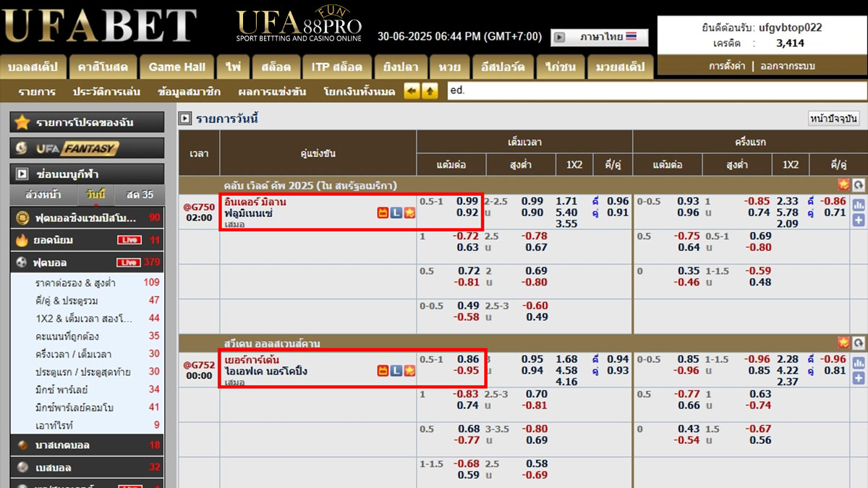Add อินเตอร์ มิลาน match to favorites star
Viewport: 868px width, 488px height.
coord(409,213)
